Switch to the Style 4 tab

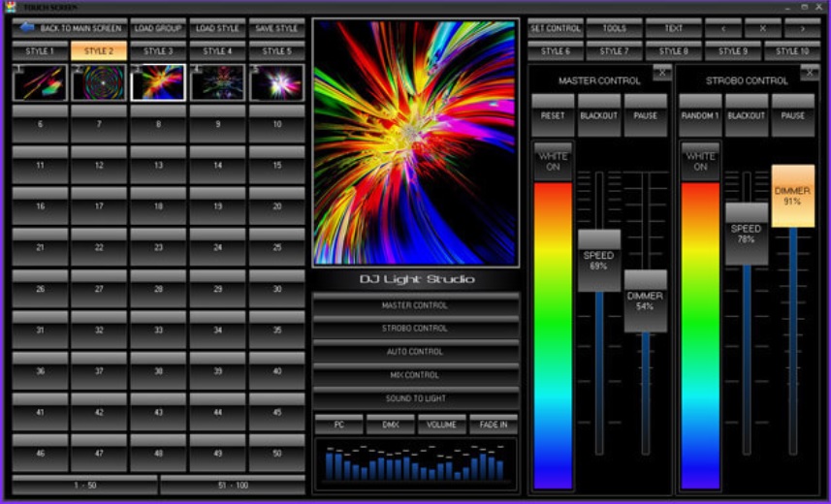217,50
